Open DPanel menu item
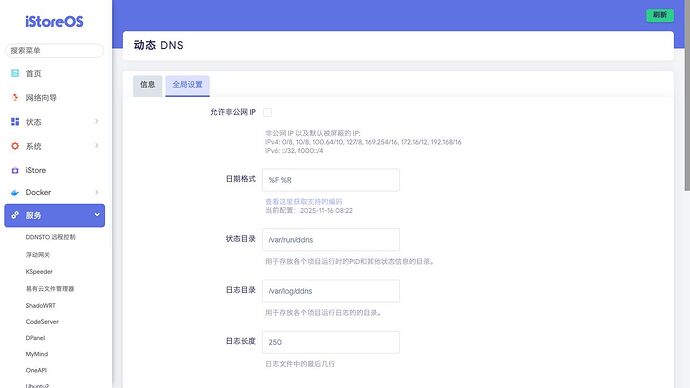690x388 pixels. click(x=35, y=338)
